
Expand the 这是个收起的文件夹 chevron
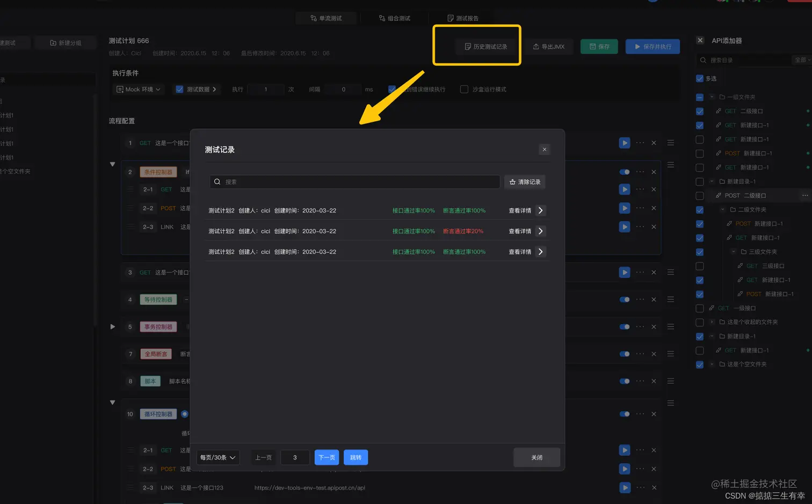click(x=712, y=322)
